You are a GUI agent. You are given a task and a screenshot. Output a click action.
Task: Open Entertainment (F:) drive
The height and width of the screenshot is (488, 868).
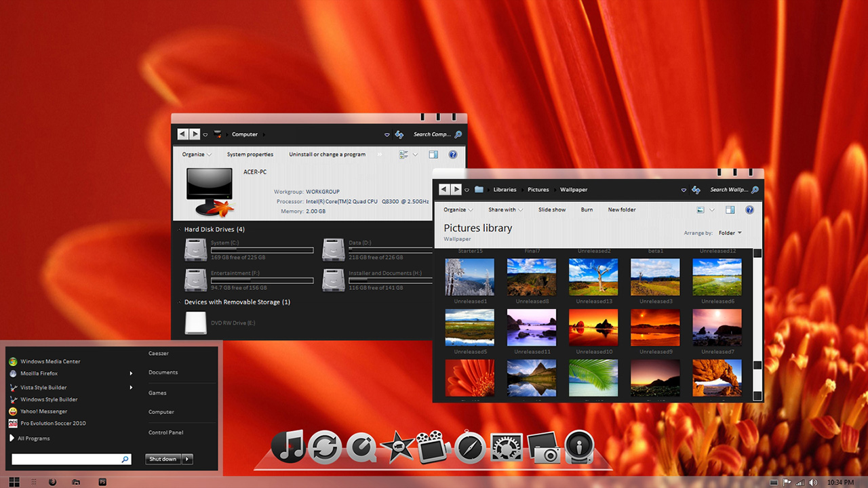coord(248,280)
